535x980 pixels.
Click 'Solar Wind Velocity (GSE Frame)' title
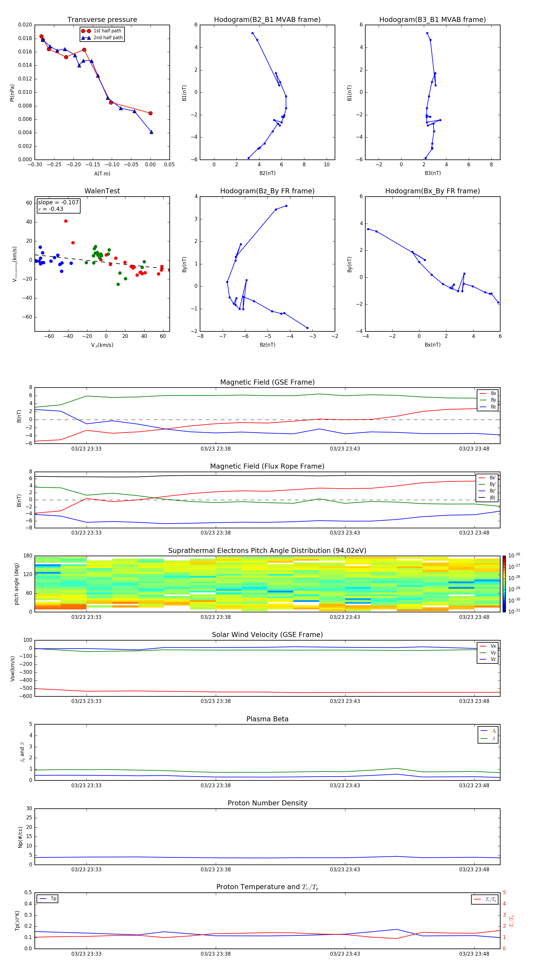(267, 635)
